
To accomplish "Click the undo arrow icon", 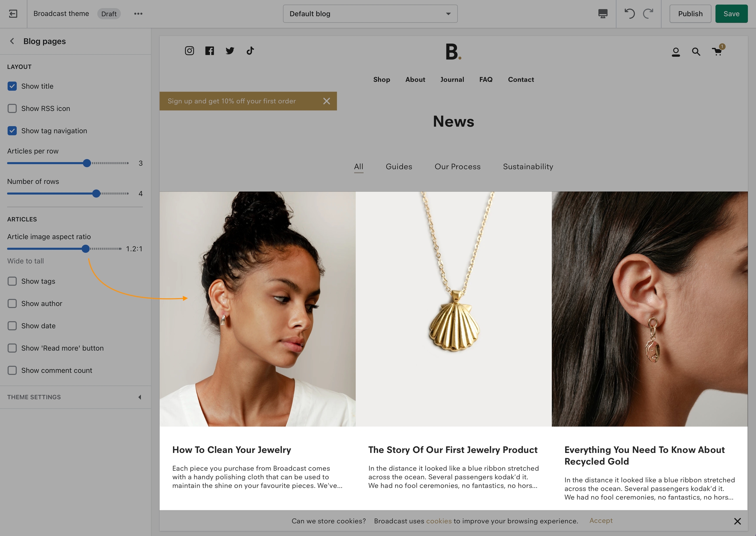I will [629, 13].
